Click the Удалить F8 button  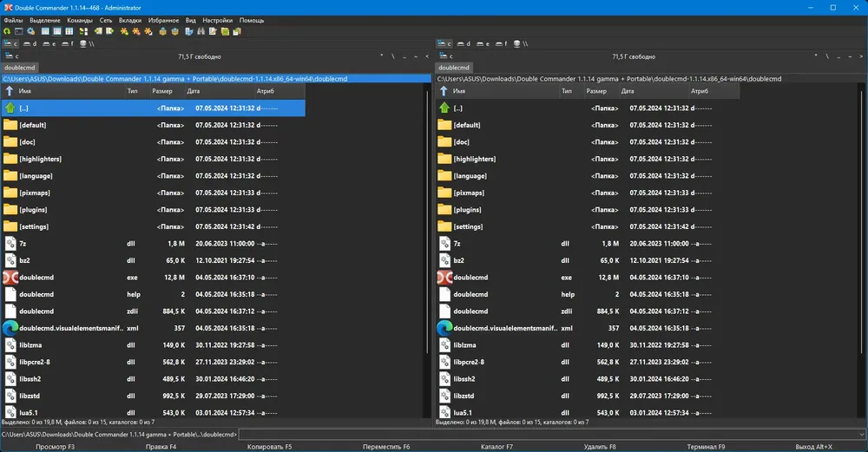pos(600,447)
